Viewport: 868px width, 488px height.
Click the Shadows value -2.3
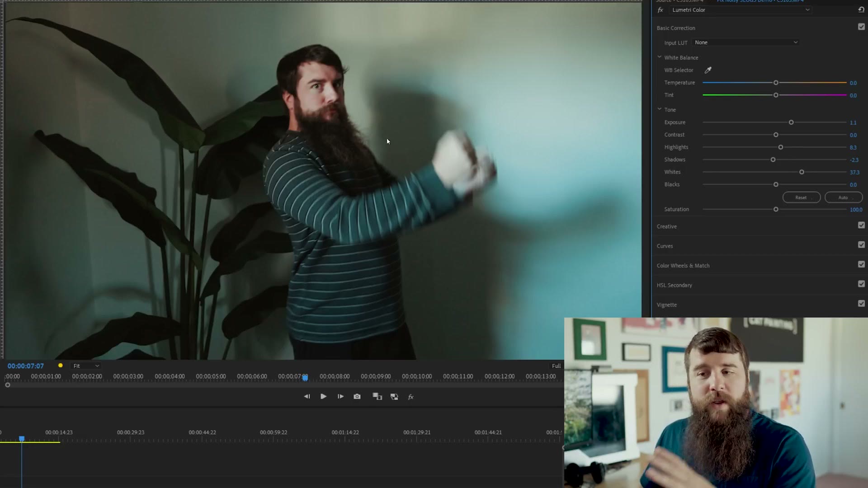click(x=854, y=160)
